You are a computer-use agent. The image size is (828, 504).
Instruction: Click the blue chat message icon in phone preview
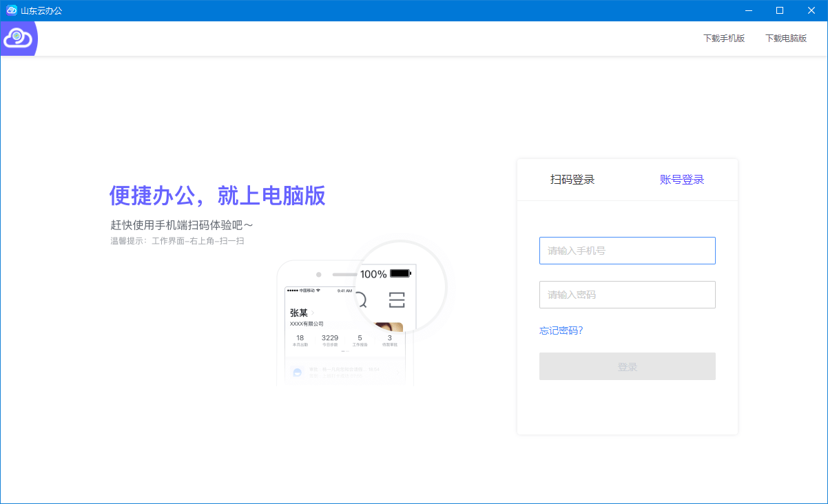(x=297, y=372)
